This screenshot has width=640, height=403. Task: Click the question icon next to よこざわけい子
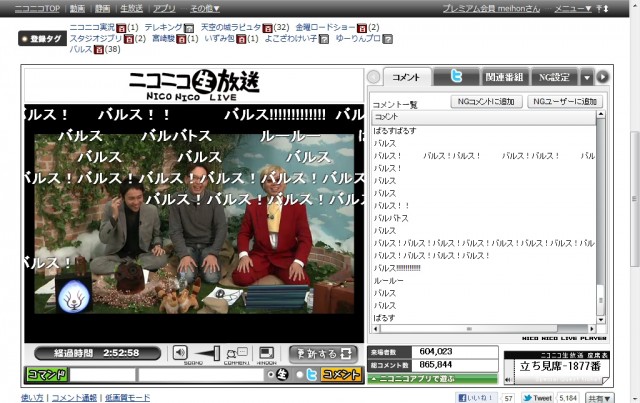tap(324, 39)
